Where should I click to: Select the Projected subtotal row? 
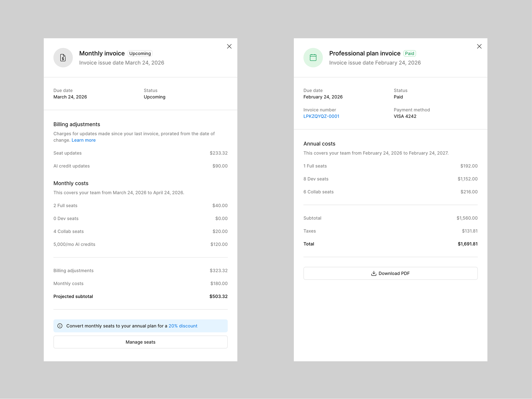pos(140,296)
